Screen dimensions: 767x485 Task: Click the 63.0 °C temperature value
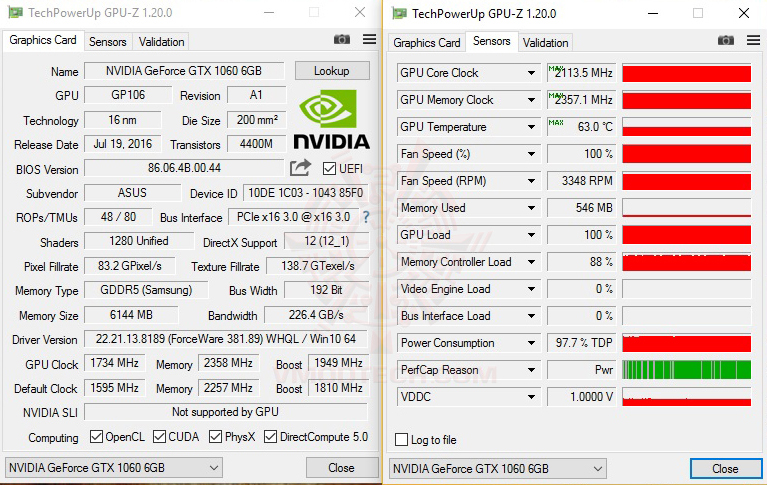(x=582, y=127)
